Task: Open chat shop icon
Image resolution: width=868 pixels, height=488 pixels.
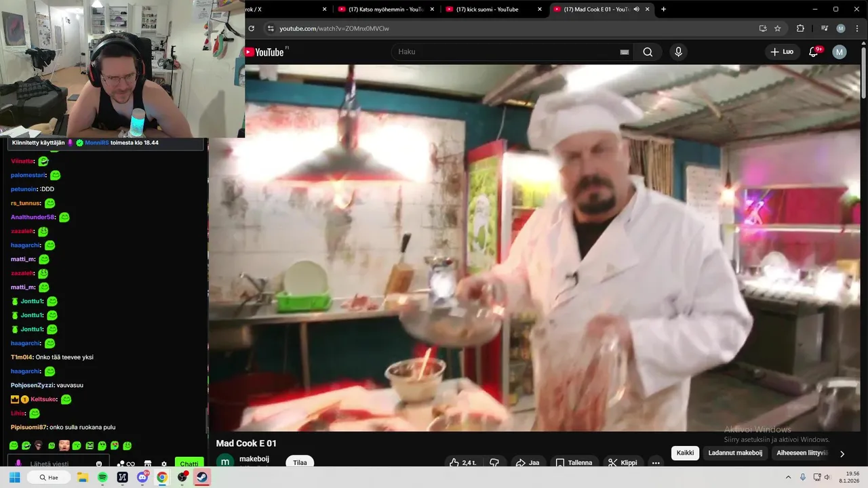Action: tap(148, 464)
